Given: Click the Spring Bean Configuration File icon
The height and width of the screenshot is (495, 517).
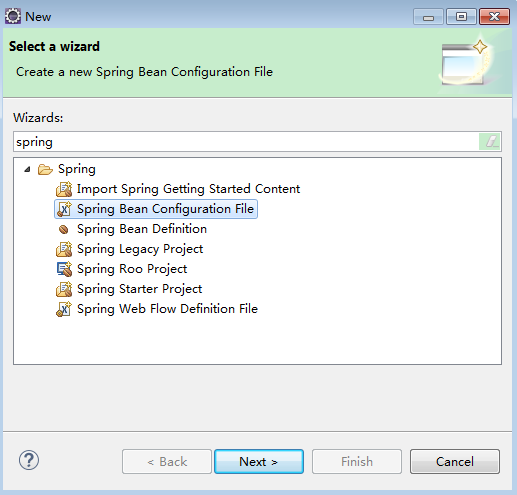Looking at the screenshot, I should pyautogui.click(x=64, y=209).
